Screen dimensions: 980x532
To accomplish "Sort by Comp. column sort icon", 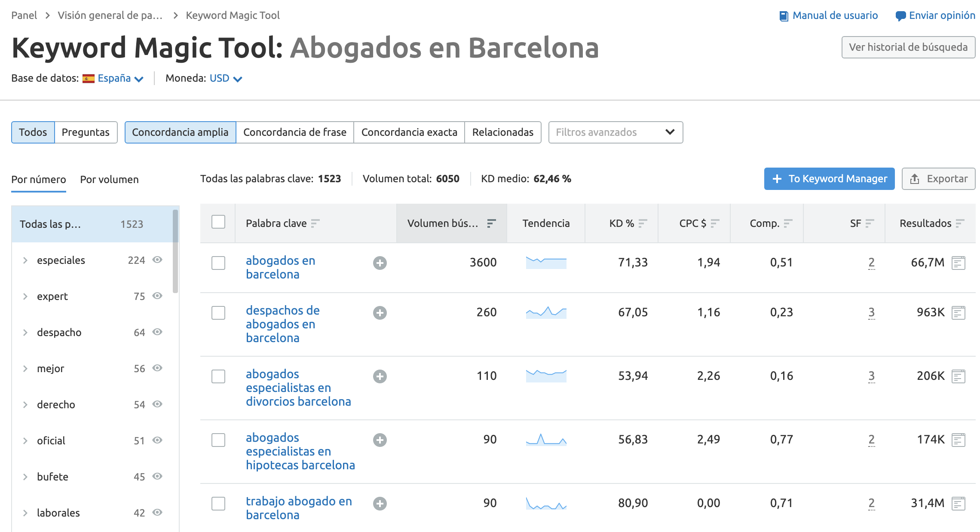I will [788, 223].
